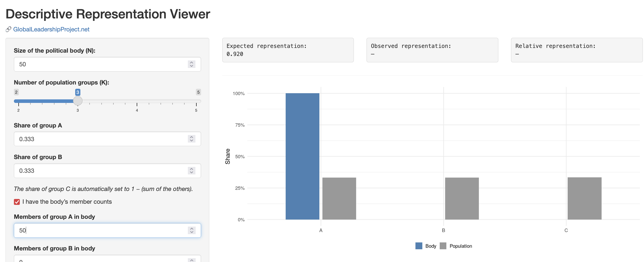This screenshot has width=644, height=262.
Task: Click stepper arrows on Share of group A
Action: (x=191, y=139)
